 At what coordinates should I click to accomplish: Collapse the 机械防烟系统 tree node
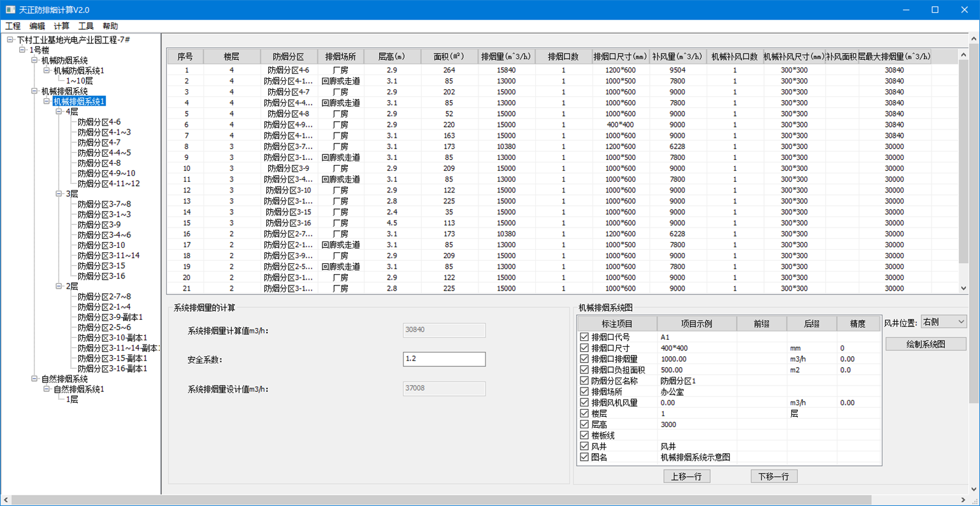(x=34, y=60)
